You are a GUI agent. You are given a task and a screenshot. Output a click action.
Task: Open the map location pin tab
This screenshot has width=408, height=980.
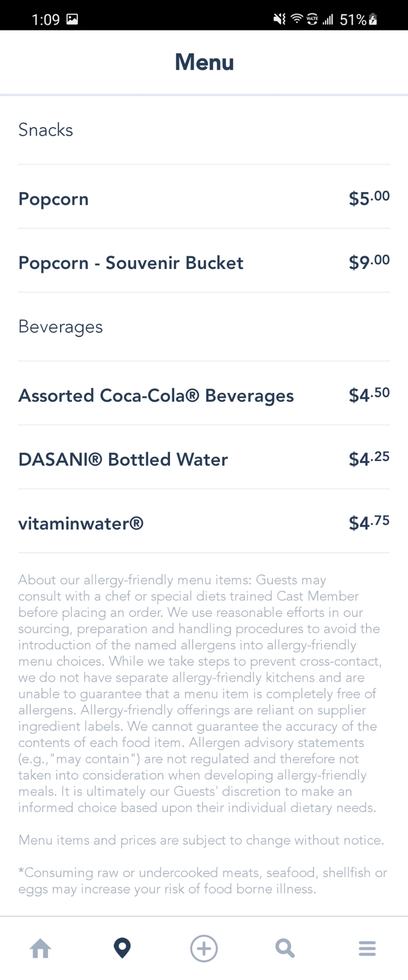[122, 948]
